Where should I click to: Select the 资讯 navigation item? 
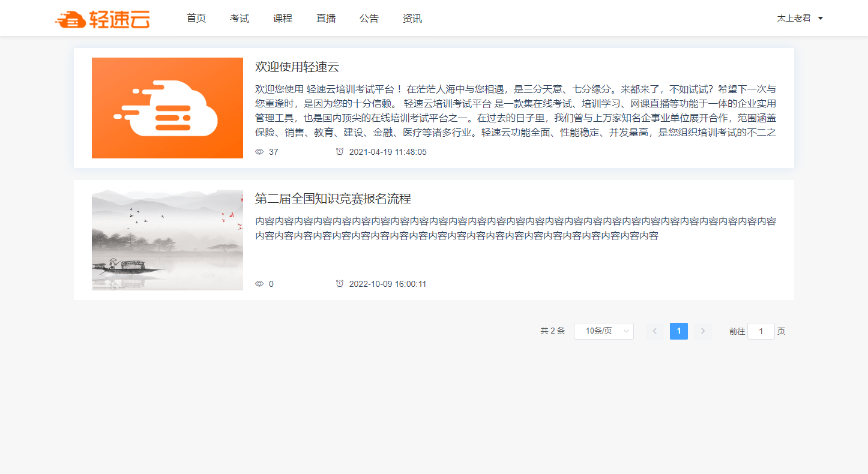[412, 19]
